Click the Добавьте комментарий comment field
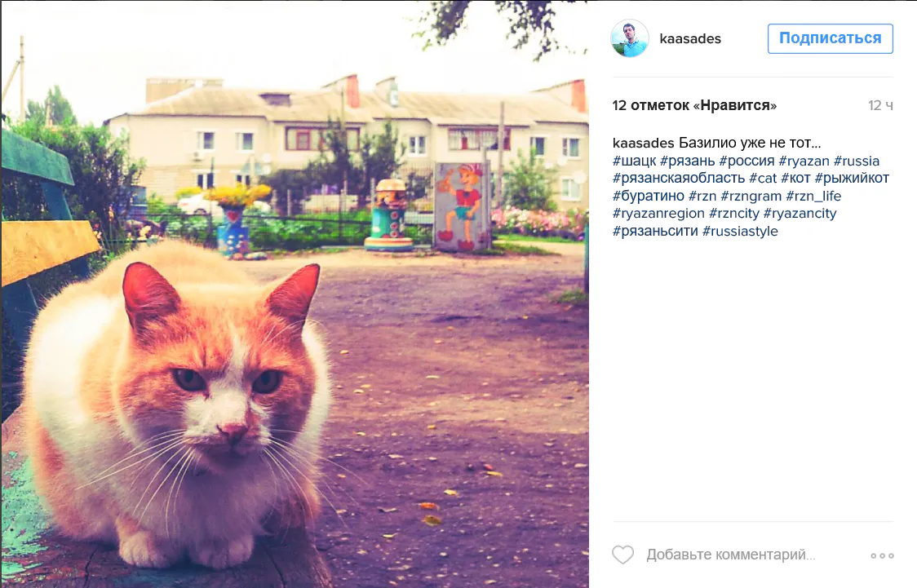Viewport: 917px width, 588px height. click(730, 555)
